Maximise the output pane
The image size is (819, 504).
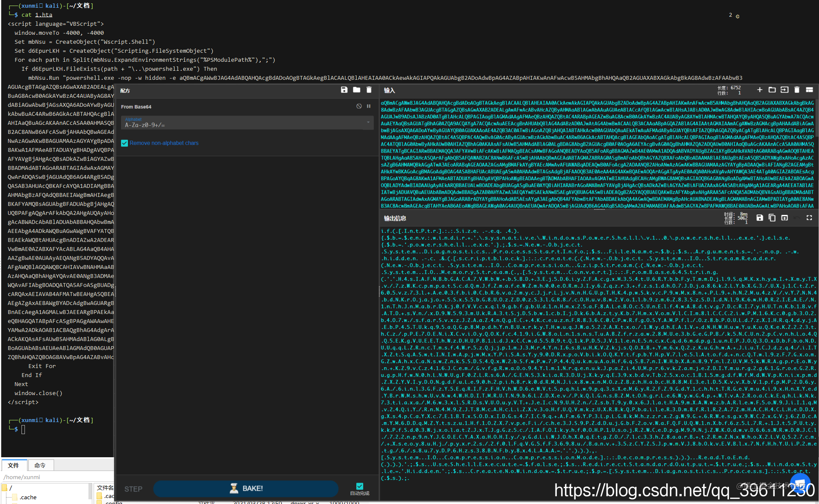click(809, 218)
